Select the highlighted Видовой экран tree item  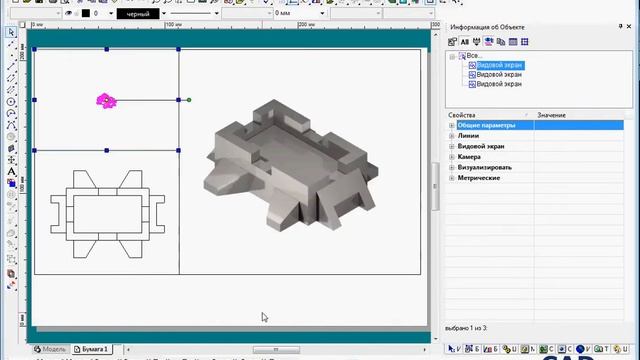point(500,65)
